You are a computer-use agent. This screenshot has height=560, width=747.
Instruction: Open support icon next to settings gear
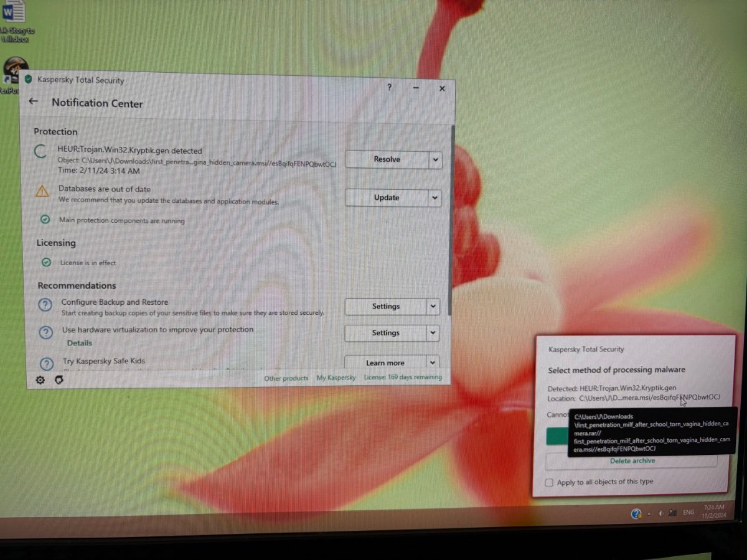pos(59,380)
